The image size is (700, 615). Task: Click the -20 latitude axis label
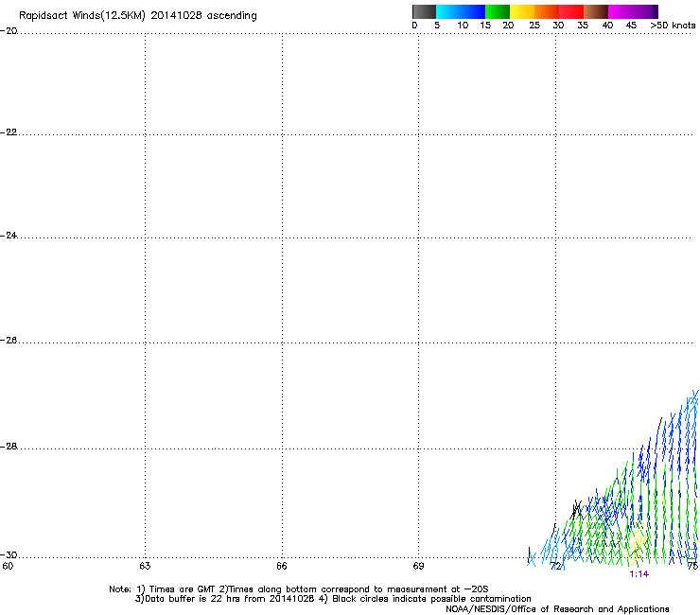[9, 31]
